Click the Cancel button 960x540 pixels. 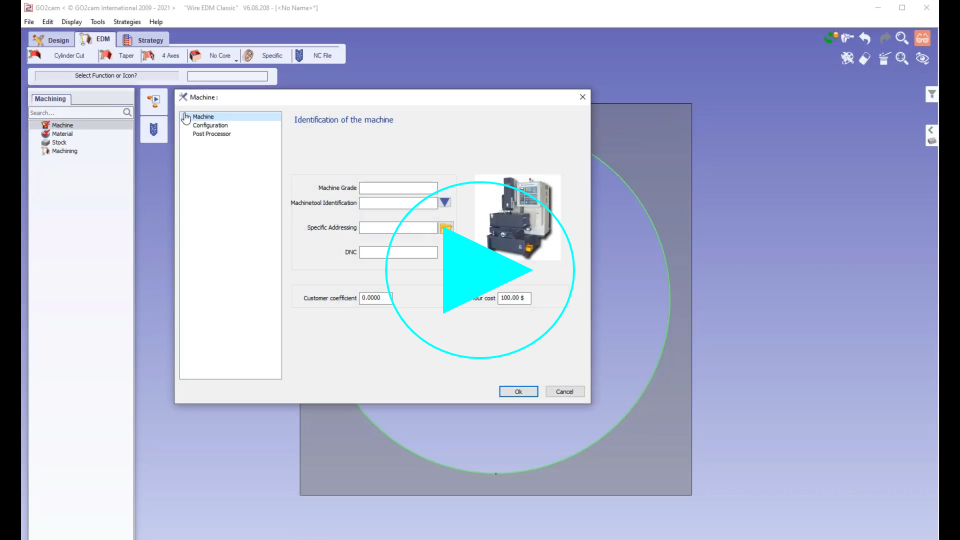(564, 391)
